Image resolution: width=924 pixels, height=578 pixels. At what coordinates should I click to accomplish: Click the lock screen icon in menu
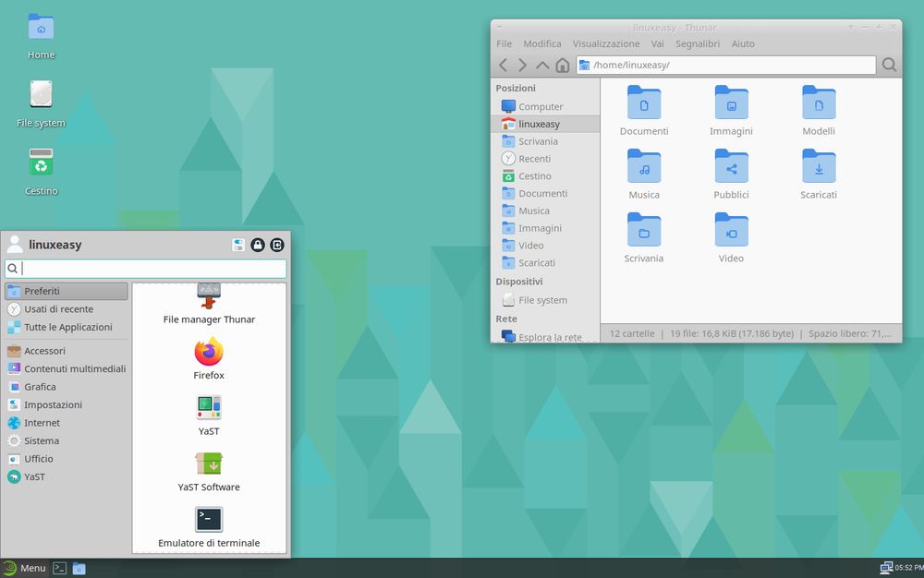(258, 245)
